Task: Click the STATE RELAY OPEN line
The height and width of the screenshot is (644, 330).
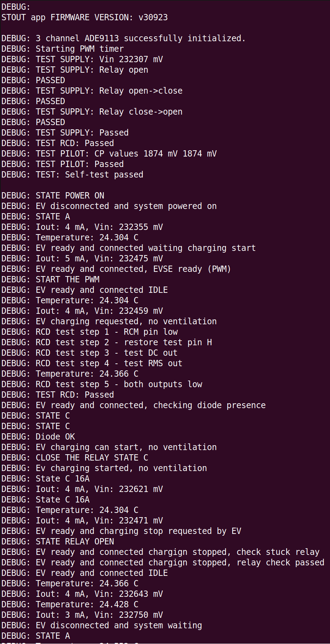Action: [75, 542]
